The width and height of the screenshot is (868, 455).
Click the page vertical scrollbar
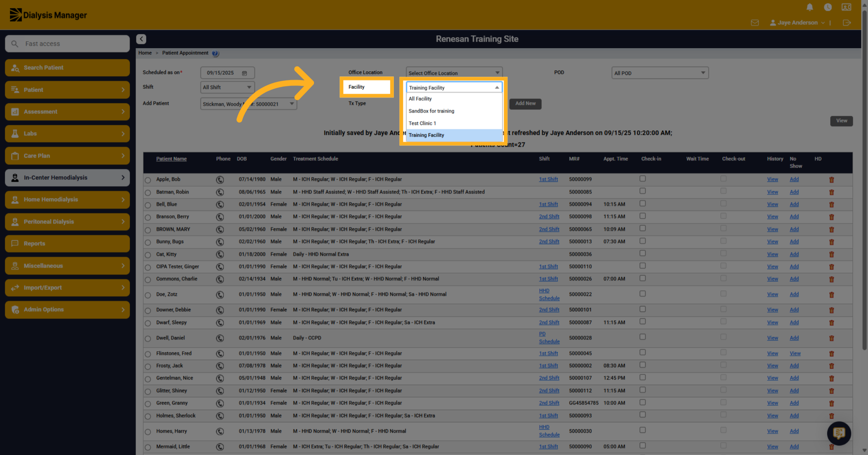point(864,181)
